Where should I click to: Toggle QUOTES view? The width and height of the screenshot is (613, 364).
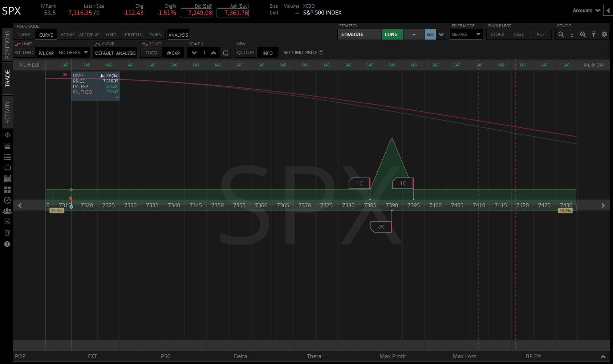[246, 52]
